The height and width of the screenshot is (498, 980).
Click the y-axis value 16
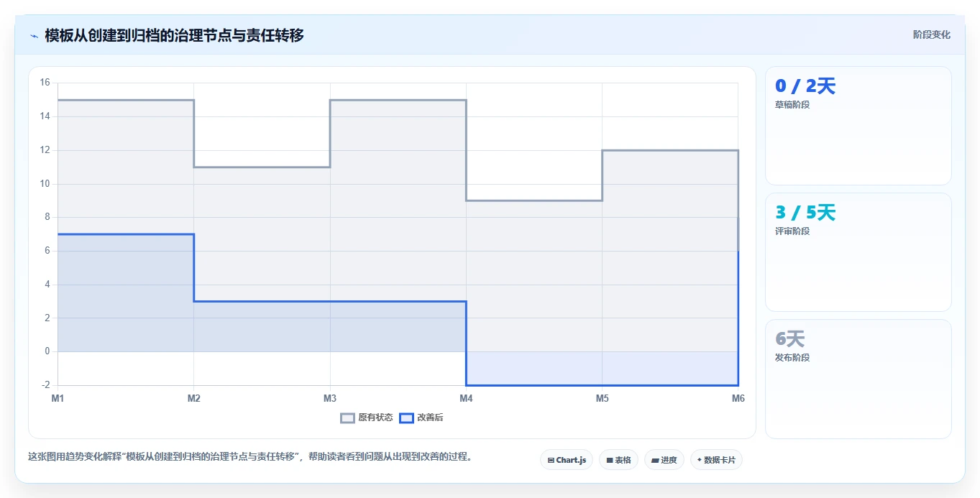(x=45, y=83)
